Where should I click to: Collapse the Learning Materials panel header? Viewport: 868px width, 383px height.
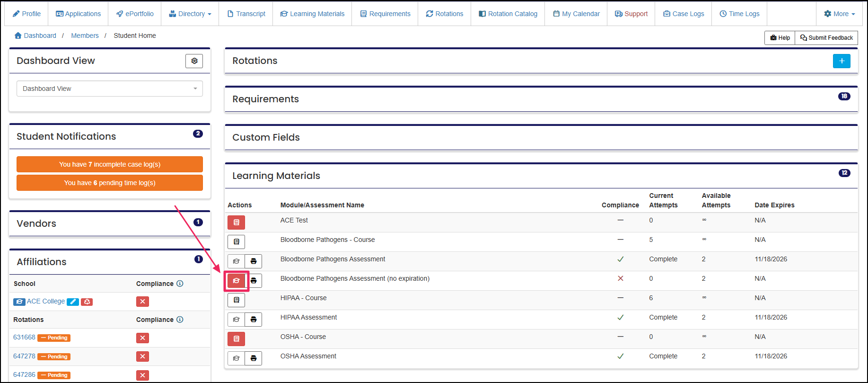tap(541, 176)
